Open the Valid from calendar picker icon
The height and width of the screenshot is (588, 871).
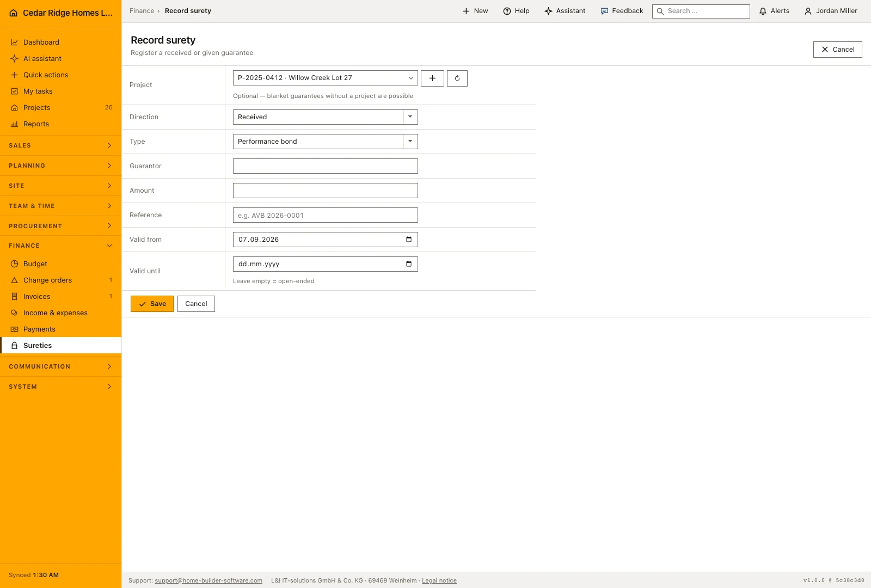[x=409, y=240]
